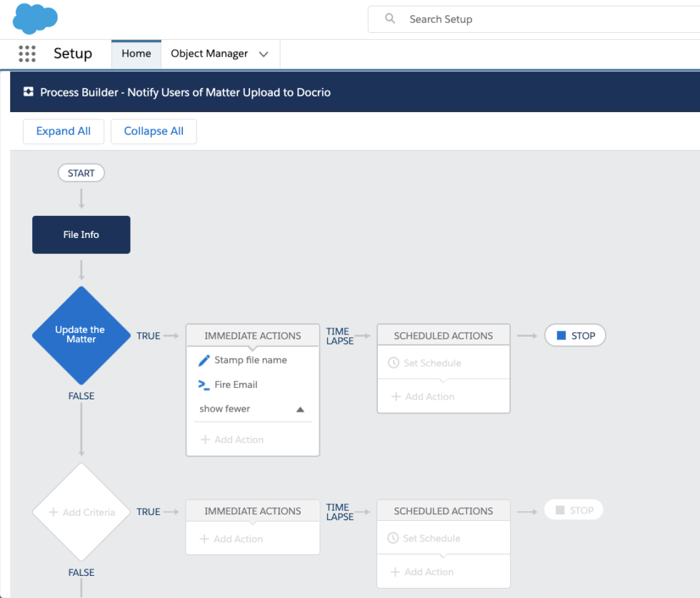700x598 pixels.
Task: Click the Collapse All button
Action: 154,131
